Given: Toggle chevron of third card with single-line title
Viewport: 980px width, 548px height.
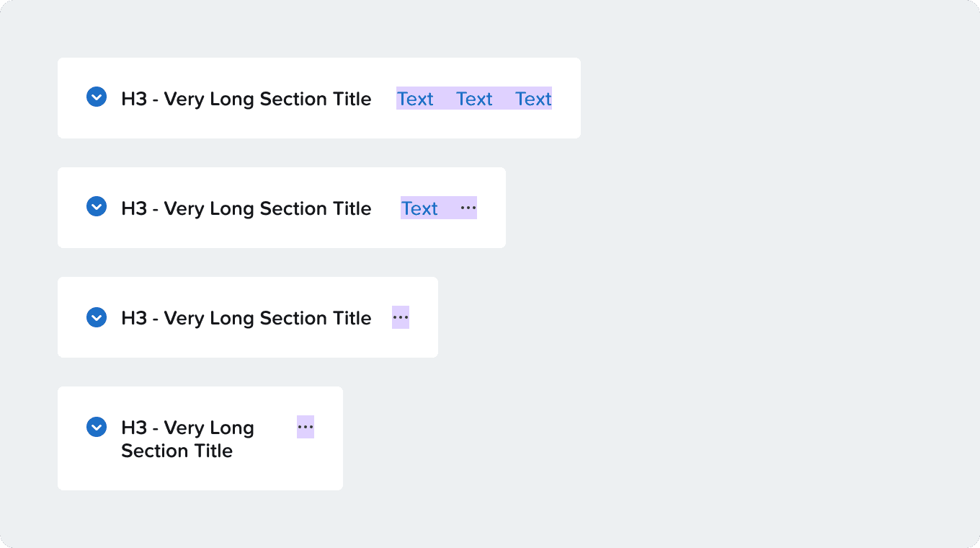Looking at the screenshot, I should (x=97, y=317).
